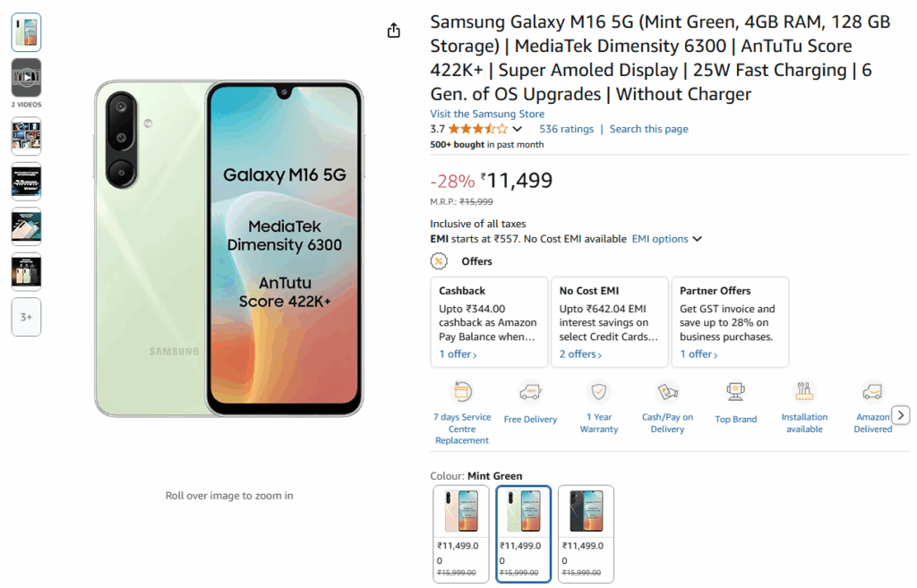This screenshot has width=917, height=588.
Task: Click the Free Delivery truck icon
Action: [530, 392]
